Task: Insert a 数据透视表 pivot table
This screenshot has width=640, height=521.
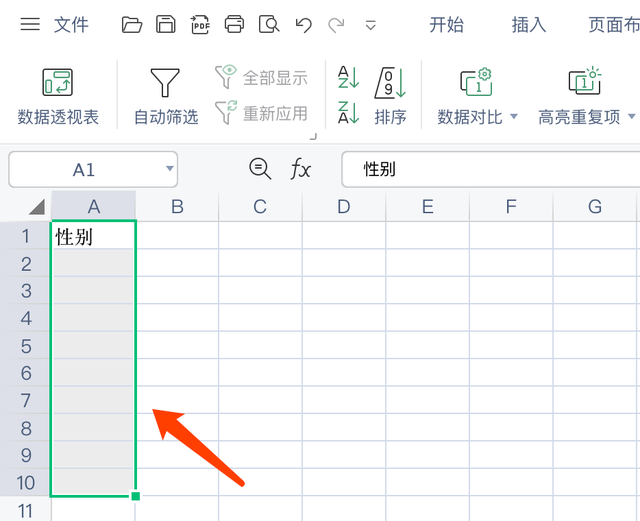Action: 58,97
